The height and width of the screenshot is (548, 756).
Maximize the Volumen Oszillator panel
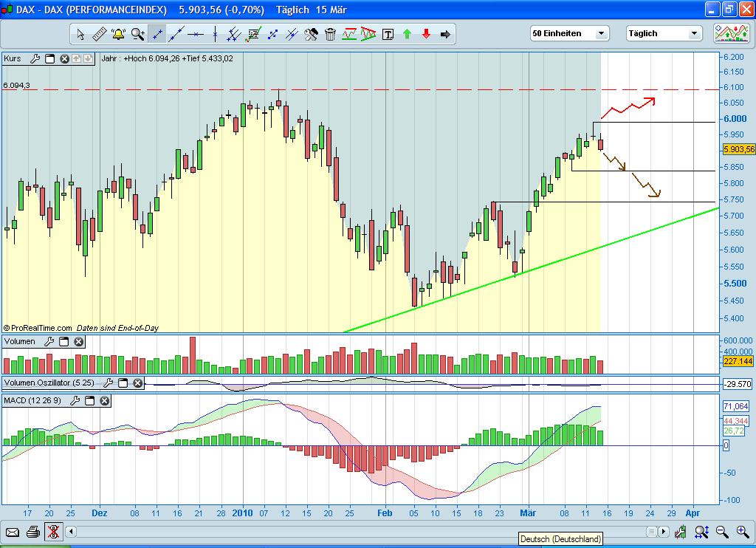tap(123, 383)
